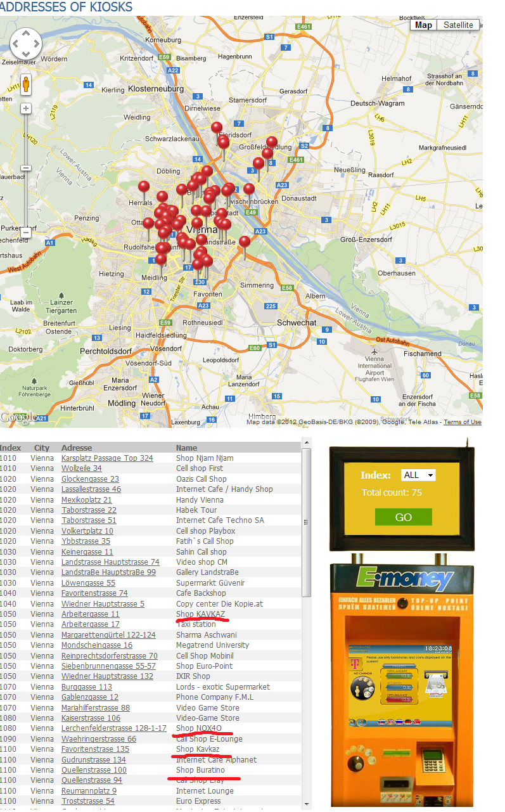Open Wollzeile 34 address link
This screenshot has height=812, width=505.
(81, 468)
